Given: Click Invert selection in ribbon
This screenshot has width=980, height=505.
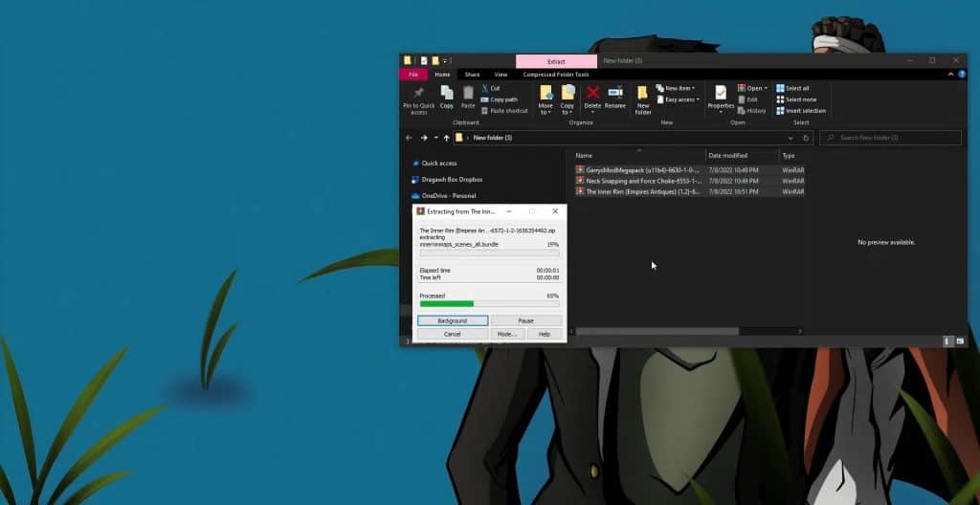Looking at the screenshot, I should coord(801,111).
